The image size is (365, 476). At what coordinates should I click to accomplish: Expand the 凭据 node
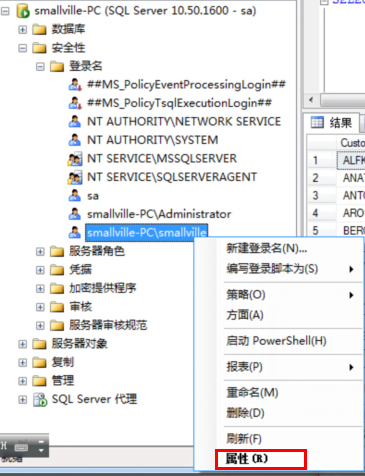point(40,270)
